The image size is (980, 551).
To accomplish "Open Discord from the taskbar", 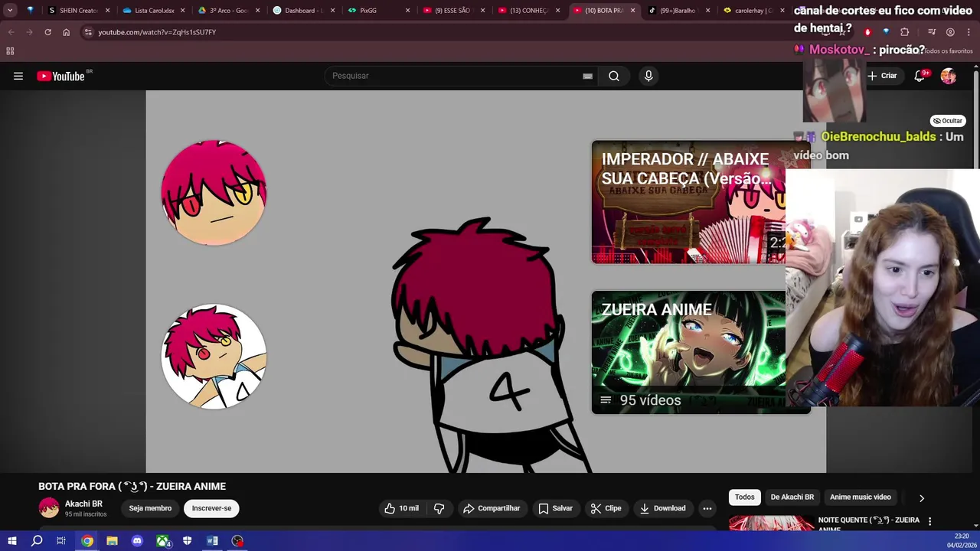I will pyautogui.click(x=137, y=541).
